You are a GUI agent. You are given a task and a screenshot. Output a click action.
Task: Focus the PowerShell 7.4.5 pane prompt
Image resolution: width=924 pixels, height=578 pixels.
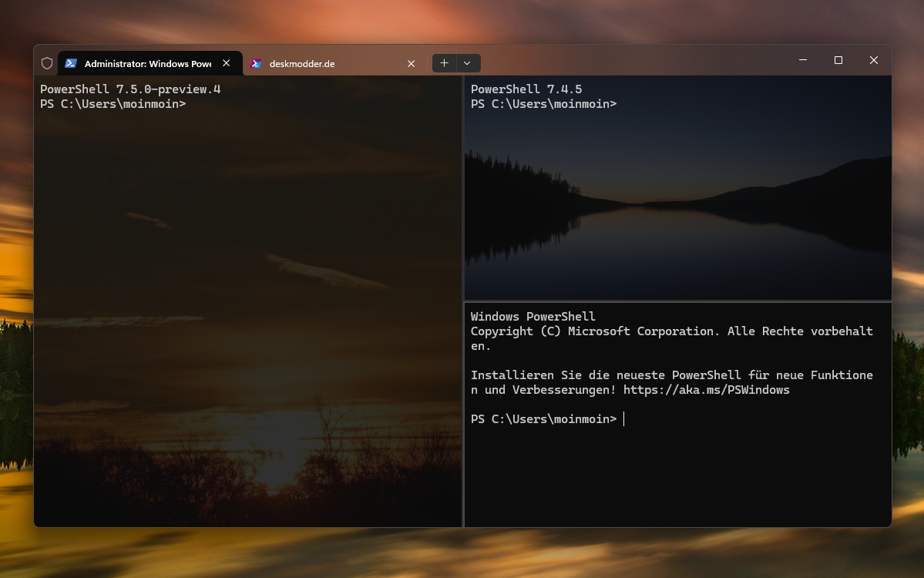(x=543, y=104)
